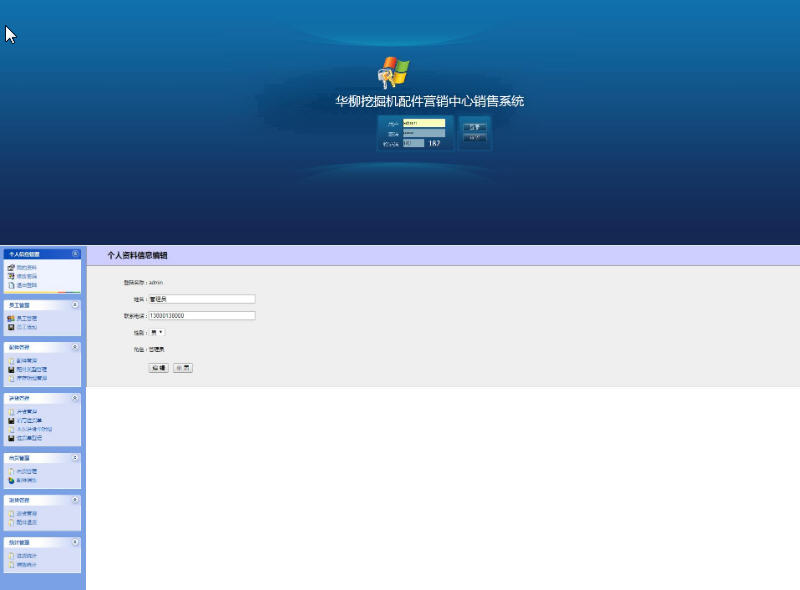Click the reset button beside the profile submit button
800x590 pixels.
coord(183,368)
